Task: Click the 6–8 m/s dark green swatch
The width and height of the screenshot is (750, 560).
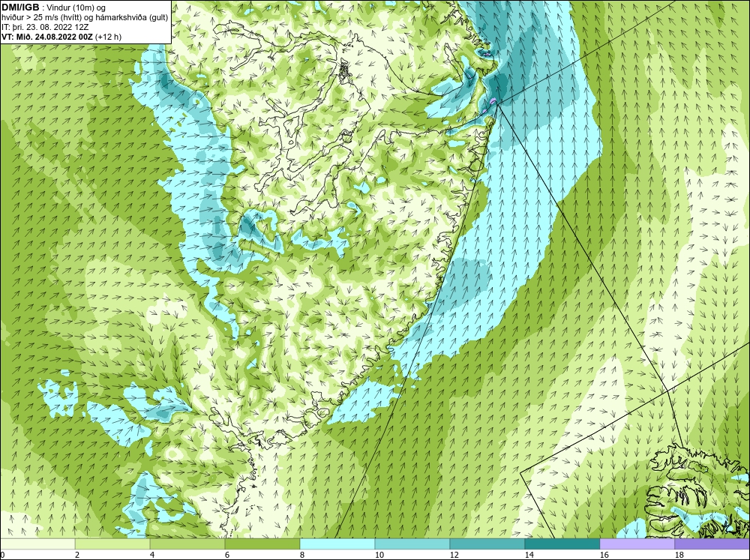Action: (x=262, y=544)
